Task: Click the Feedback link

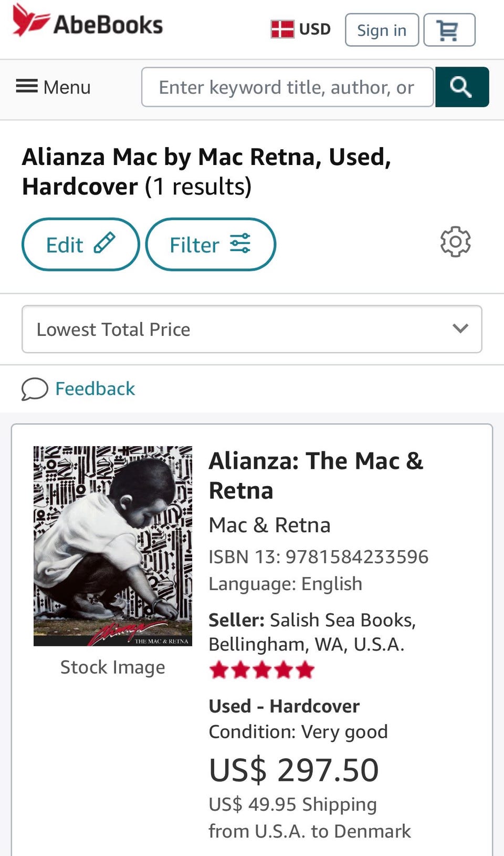Action: coord(95,389)
